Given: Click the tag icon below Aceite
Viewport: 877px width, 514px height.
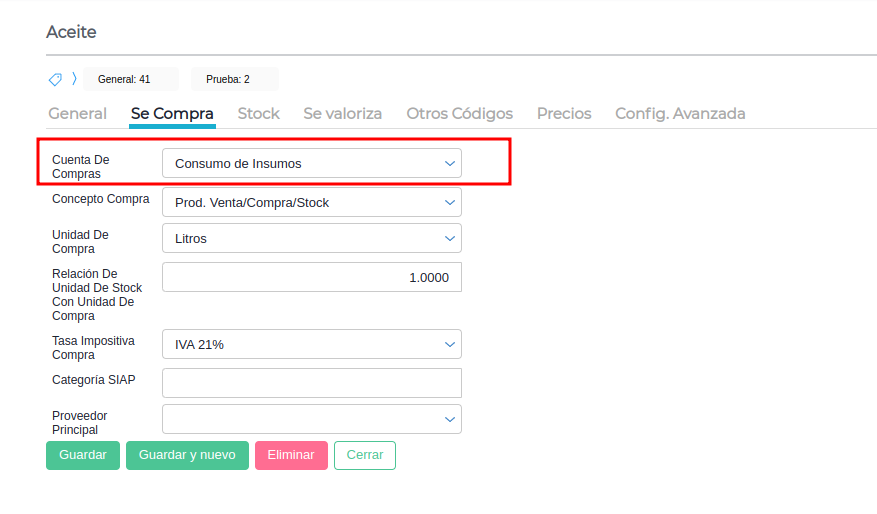Looking at the screenshot, I should tap(55, 79).
